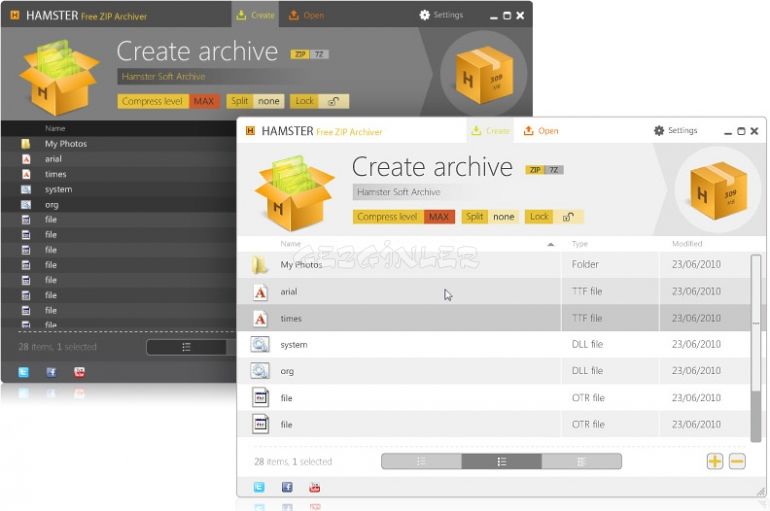Choose ZIP format in dark window
The image size is (770, 511).
[300, 54]
